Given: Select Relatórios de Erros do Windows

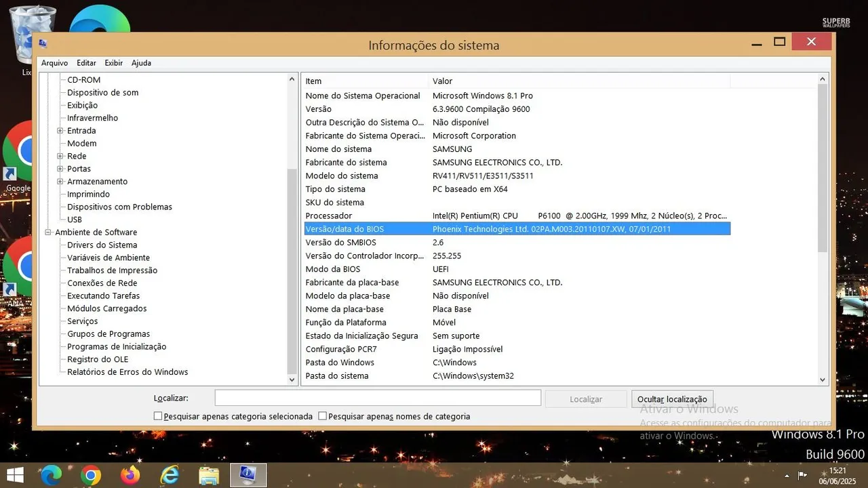Looking at the screenshot, I should 127,372.
